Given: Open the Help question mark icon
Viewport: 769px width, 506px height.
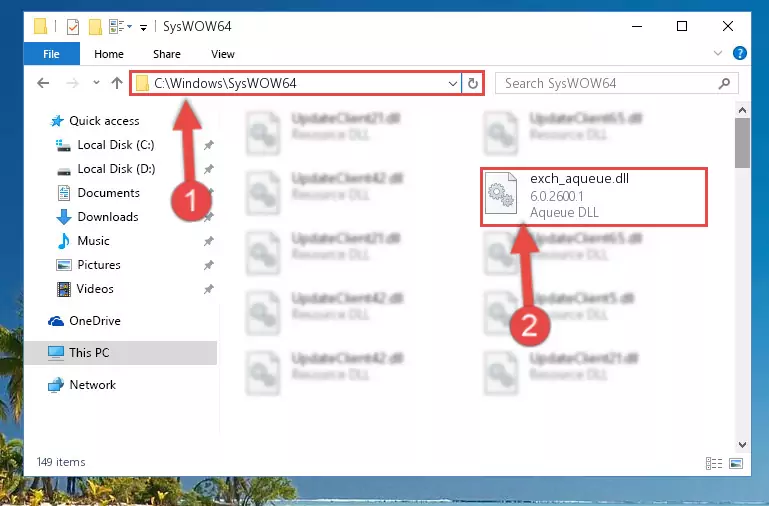Looking at the screenshot, I should 740,53.
